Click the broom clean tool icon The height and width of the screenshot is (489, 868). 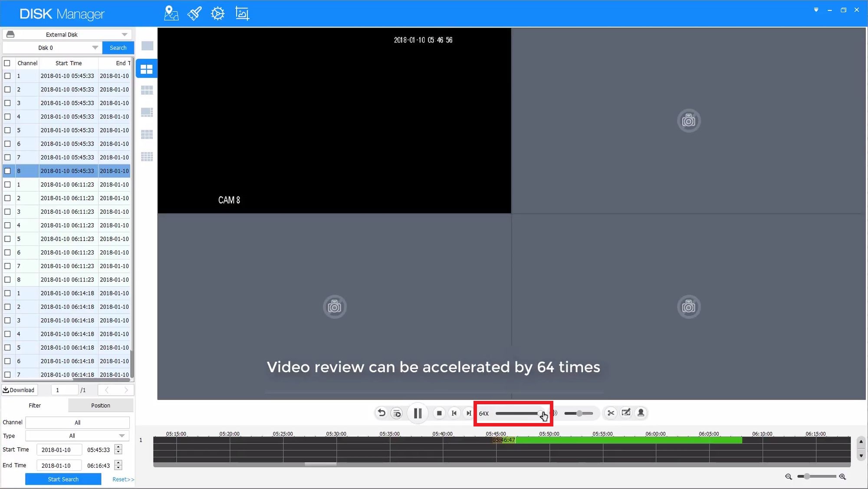coord(194,13)
